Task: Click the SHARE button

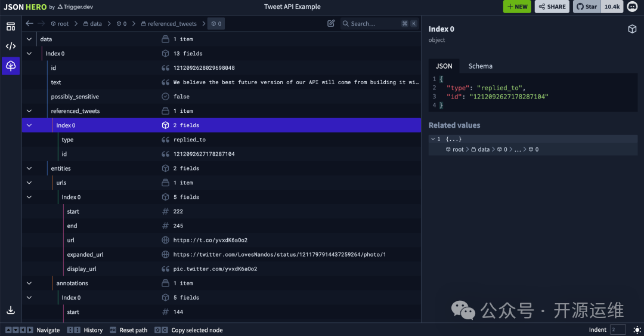Action: pyautogui.click(x=552, y=7)
